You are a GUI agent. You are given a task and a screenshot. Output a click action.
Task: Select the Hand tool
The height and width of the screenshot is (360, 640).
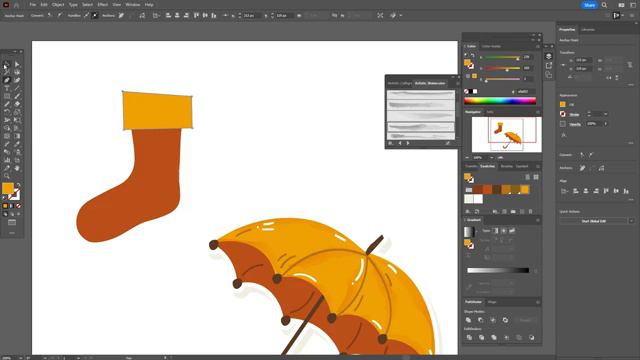click(17, 168)
